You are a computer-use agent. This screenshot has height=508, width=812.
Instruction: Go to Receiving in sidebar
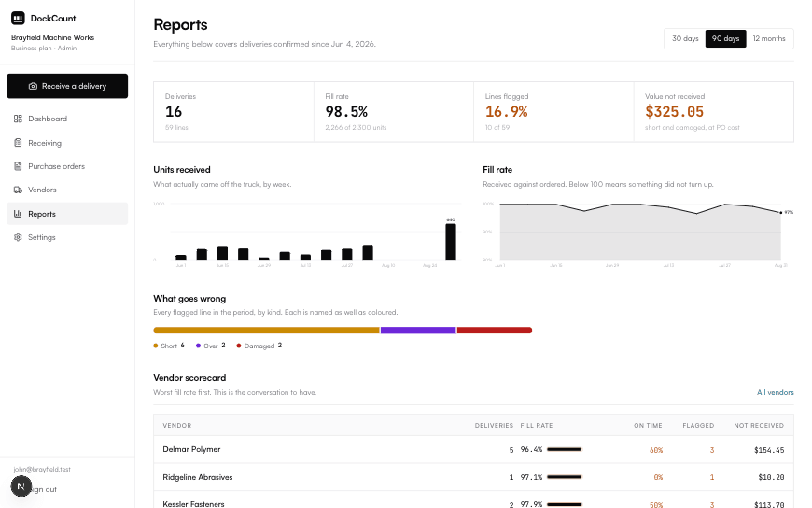(67, 143)
